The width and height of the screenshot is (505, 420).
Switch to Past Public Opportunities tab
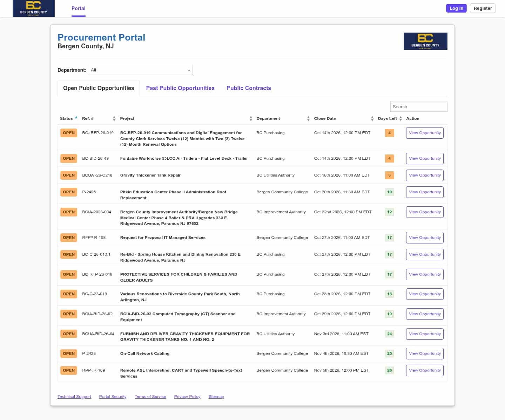[180, 88]
